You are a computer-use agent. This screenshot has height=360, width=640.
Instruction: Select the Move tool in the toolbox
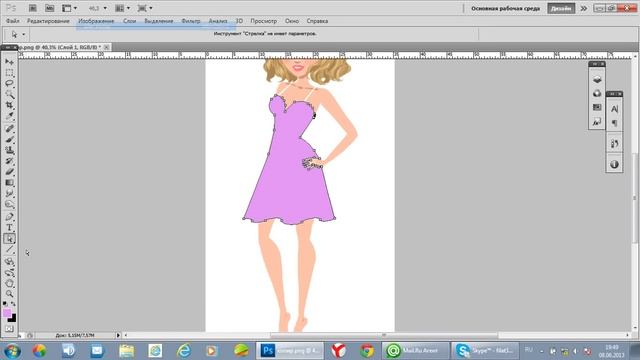coord(9,62)
